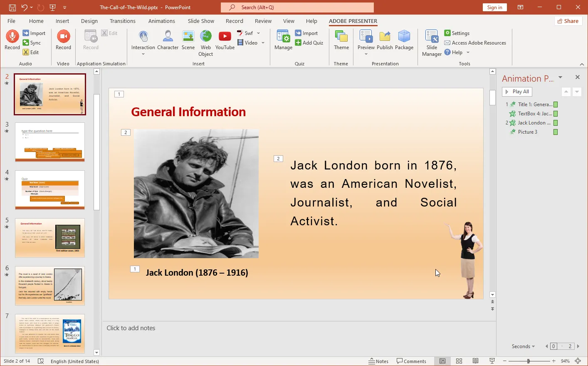Click the Sign in button
The width and height of the screenshot is (588, 366).
(494, 7)
